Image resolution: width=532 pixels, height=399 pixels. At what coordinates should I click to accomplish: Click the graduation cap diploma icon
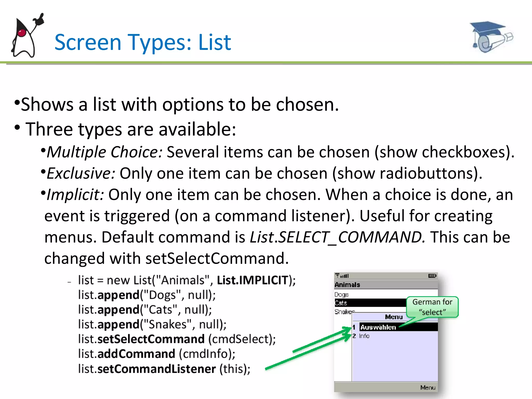(491, 37)
